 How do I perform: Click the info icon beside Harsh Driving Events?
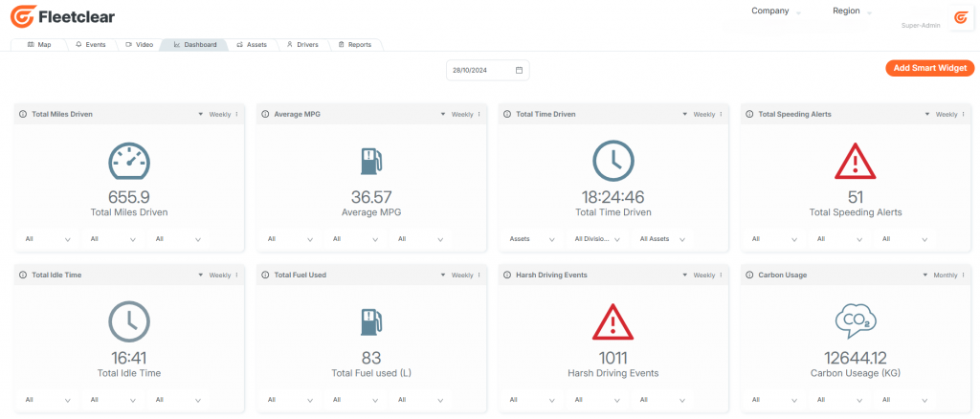[x=507, y=275]
